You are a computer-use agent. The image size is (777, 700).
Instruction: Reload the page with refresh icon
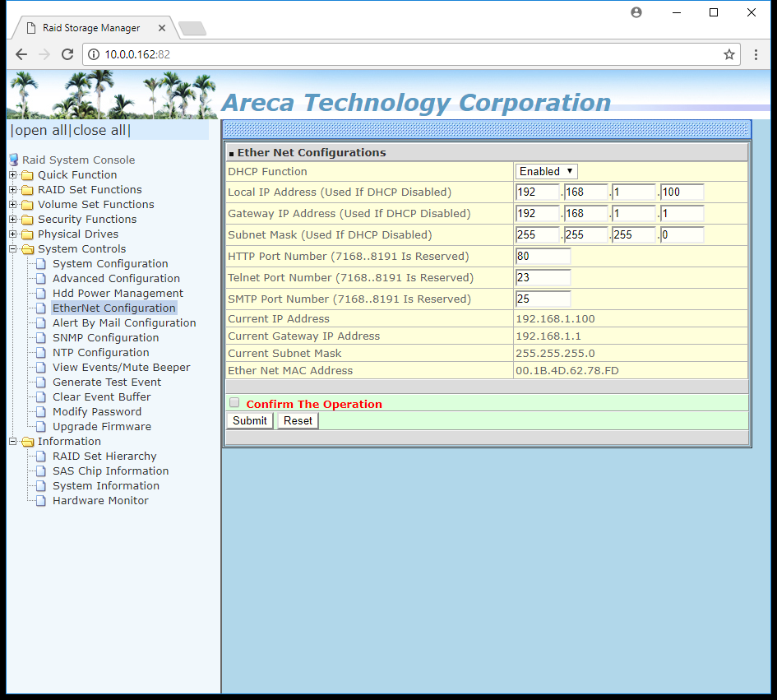[67, 54]
